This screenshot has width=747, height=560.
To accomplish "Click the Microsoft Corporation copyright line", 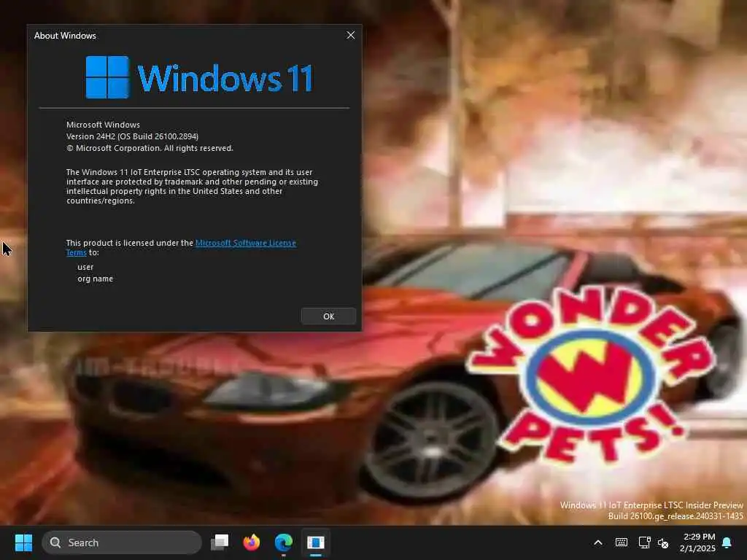I will 150,148.
